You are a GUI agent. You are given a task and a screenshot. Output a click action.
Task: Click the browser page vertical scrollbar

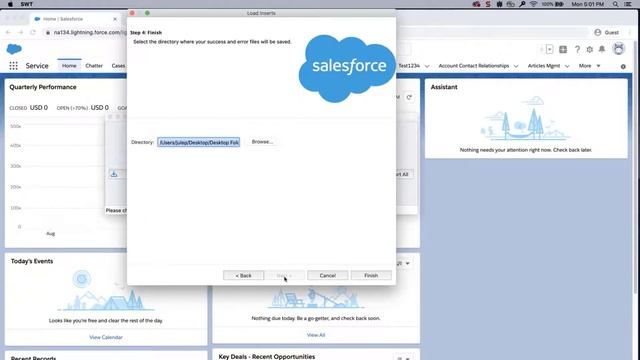(635, 167)
